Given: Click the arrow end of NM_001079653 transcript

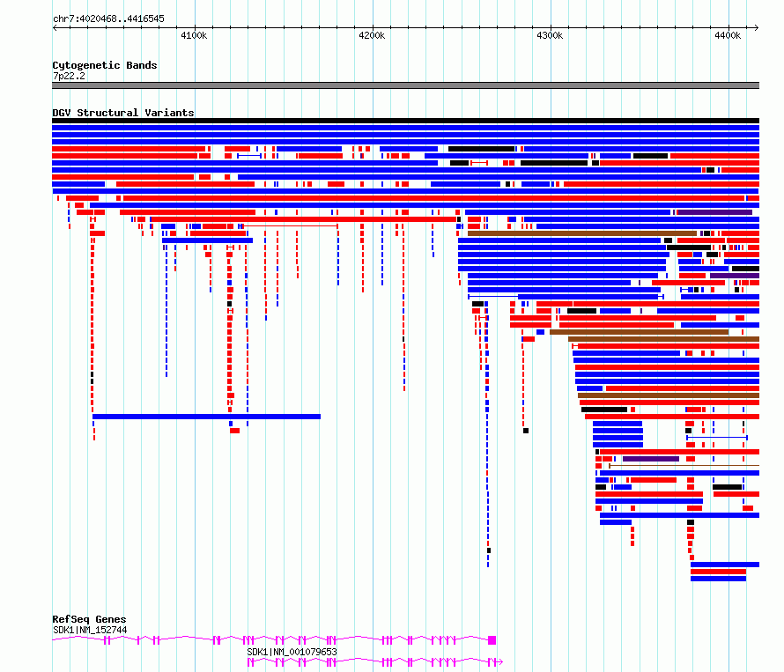Looking at the screenshot, I should pos(500,662).
